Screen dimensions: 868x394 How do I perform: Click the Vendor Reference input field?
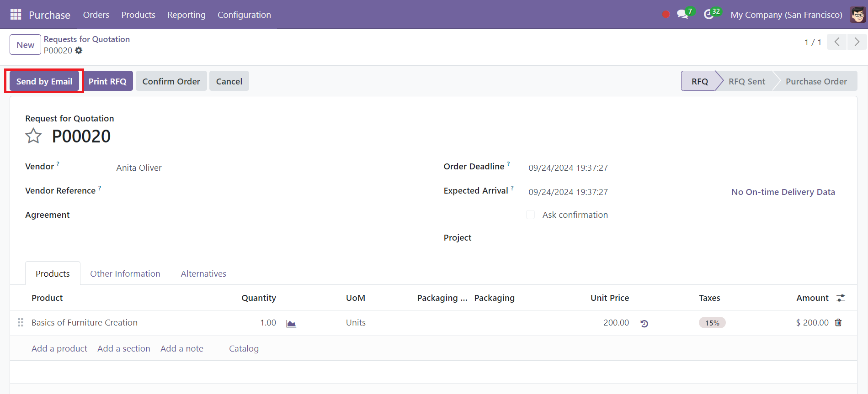(x=270, y=192)
